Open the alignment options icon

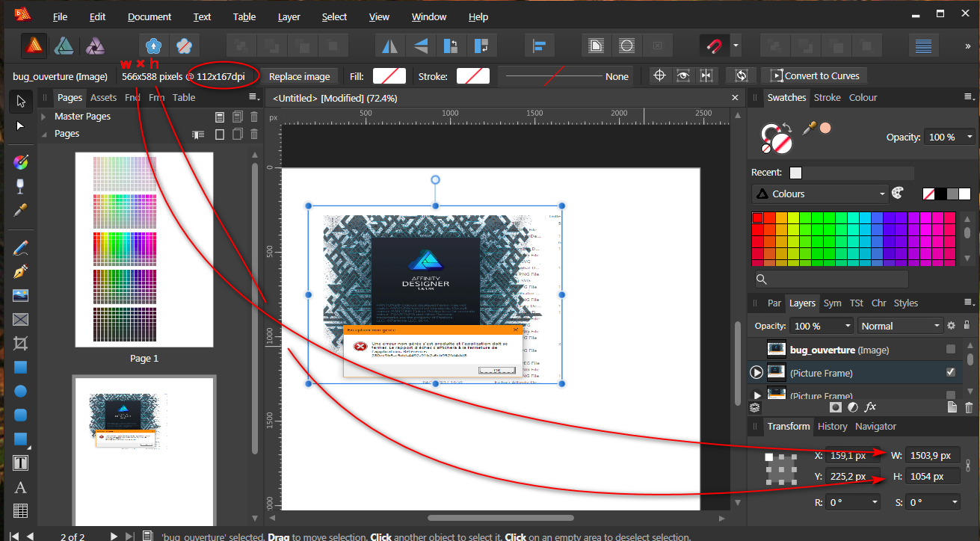pyautogui.click(x=538, y=46)
